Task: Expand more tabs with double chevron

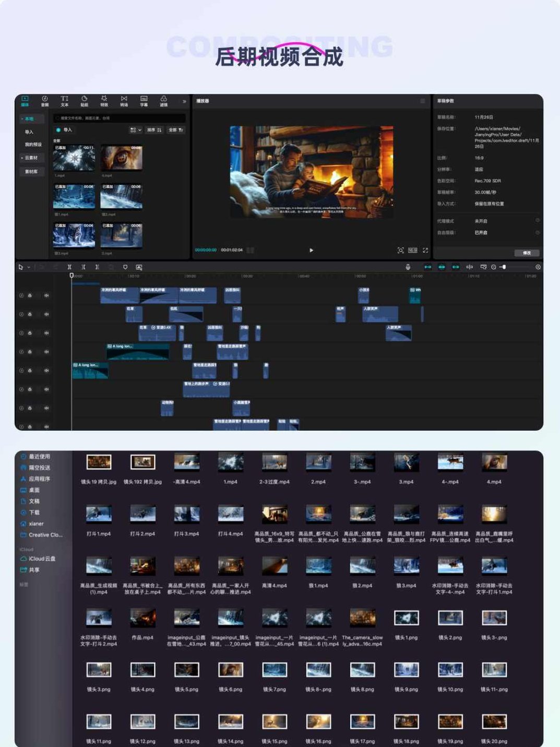Action: pyautogui.click(x=184, y=101)
